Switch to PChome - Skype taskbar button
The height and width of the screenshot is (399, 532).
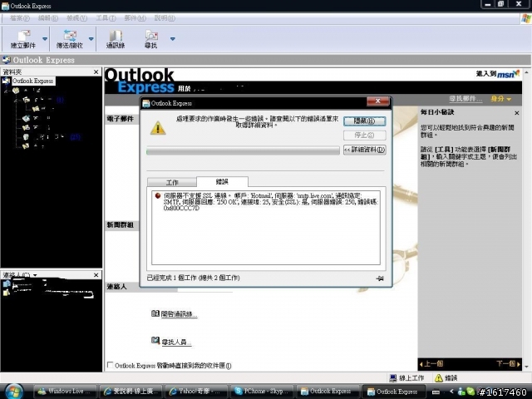[260, 392]
